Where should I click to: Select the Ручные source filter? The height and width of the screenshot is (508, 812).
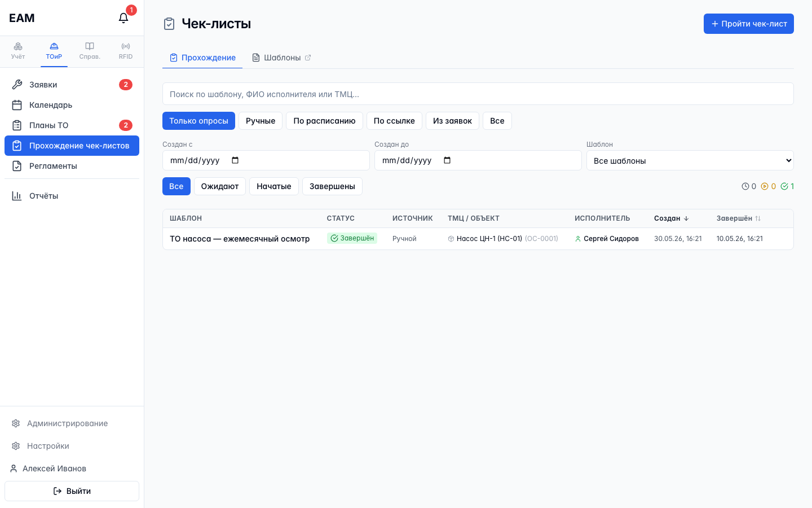coord(261,121)
